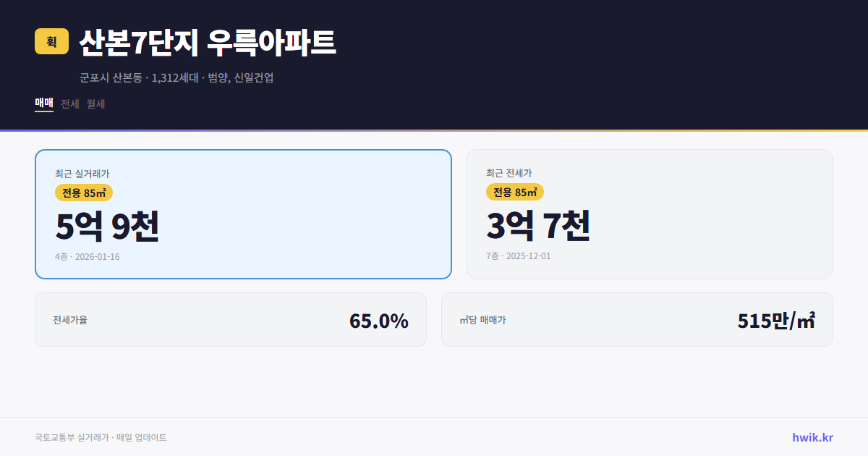Click the ㎡당 매매가 515만 card

pos(637,319)
